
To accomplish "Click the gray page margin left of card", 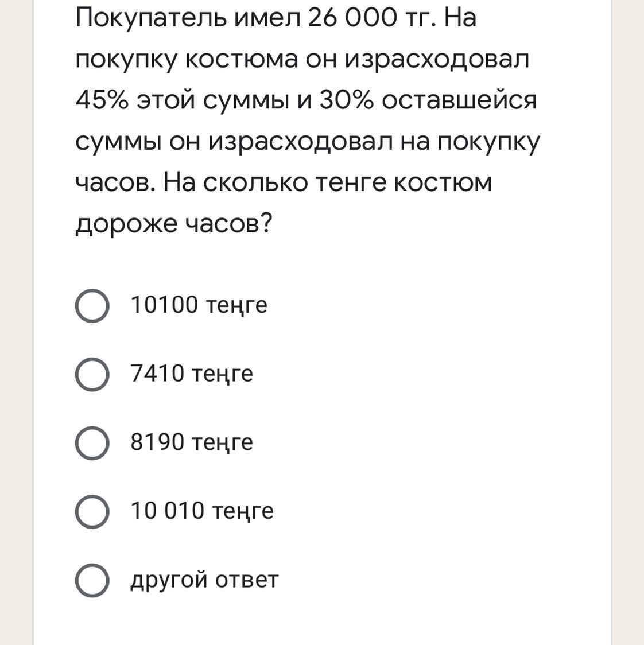I will click(x=16, y=322).
